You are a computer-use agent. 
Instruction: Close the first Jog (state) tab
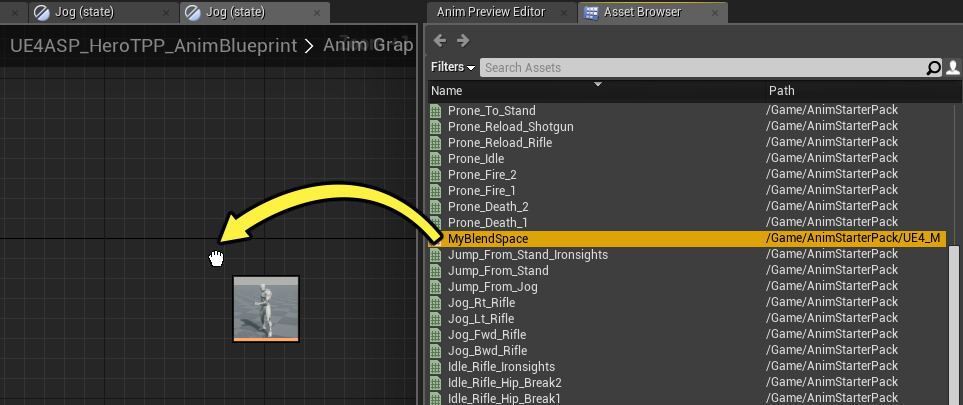point(166,13)
